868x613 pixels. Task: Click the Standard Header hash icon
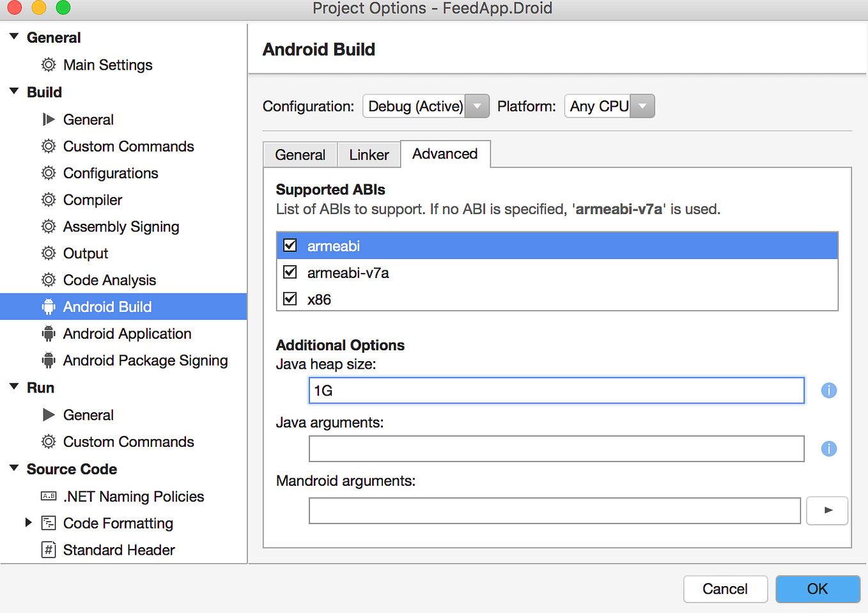click(49, 549)
